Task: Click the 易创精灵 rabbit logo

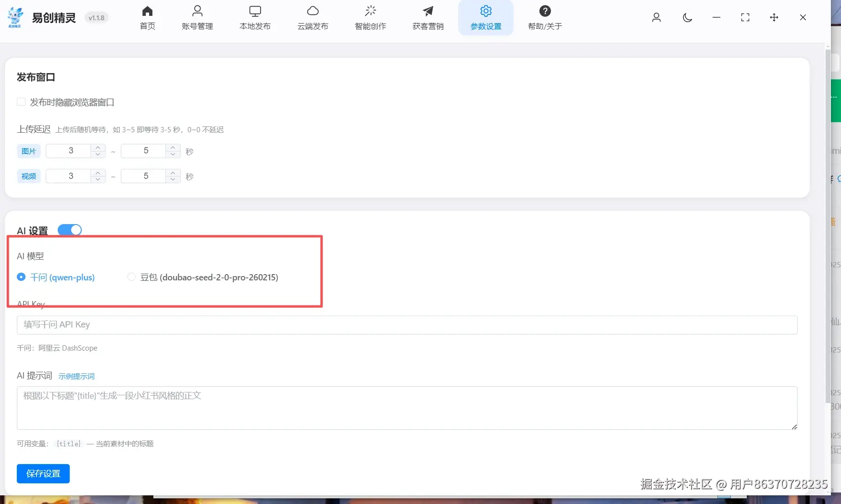Action: click(x=15, y=17)
